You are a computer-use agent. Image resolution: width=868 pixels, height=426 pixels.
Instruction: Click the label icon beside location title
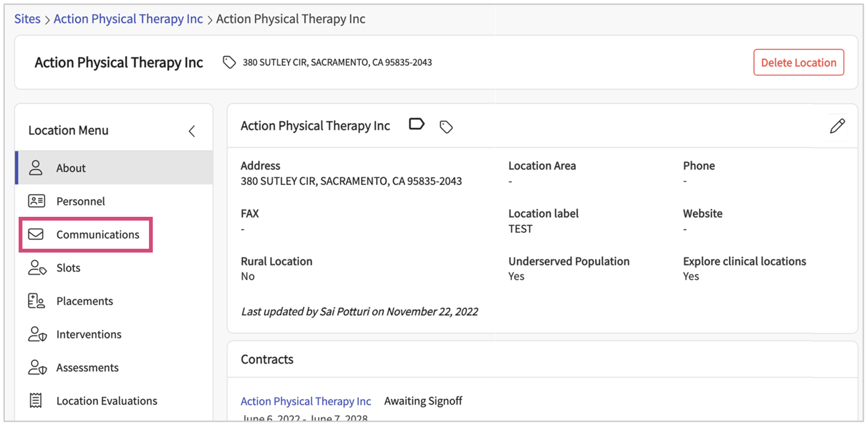416,124
